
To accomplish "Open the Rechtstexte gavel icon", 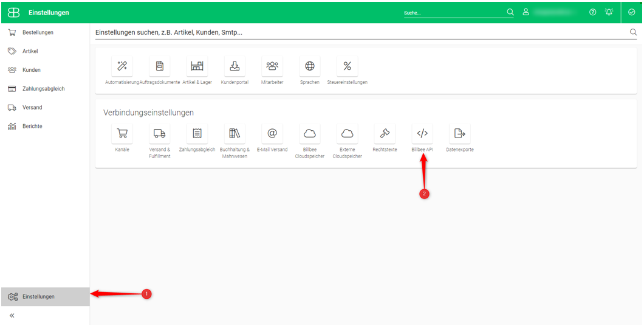I will (x=385, y=133).
